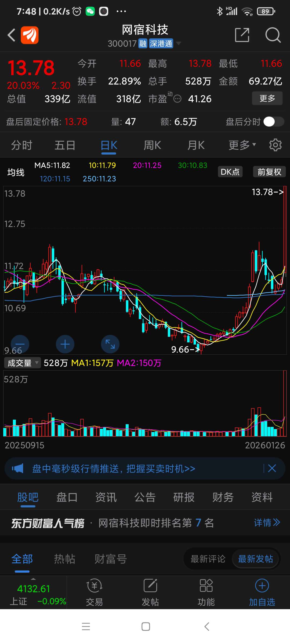Expand the stock code dropdown arrow
Viewport: 290px width, 644px height.
click(178, 43)
